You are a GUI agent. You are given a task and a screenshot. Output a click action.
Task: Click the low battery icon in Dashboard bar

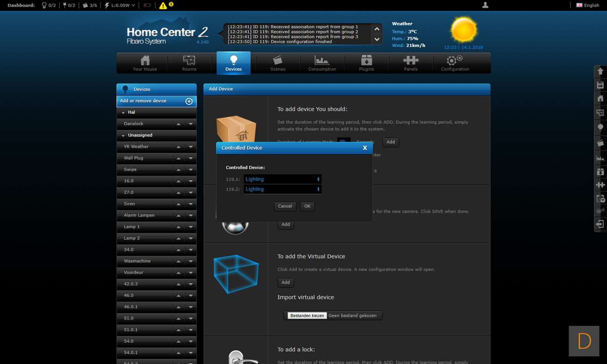(147, 6)
